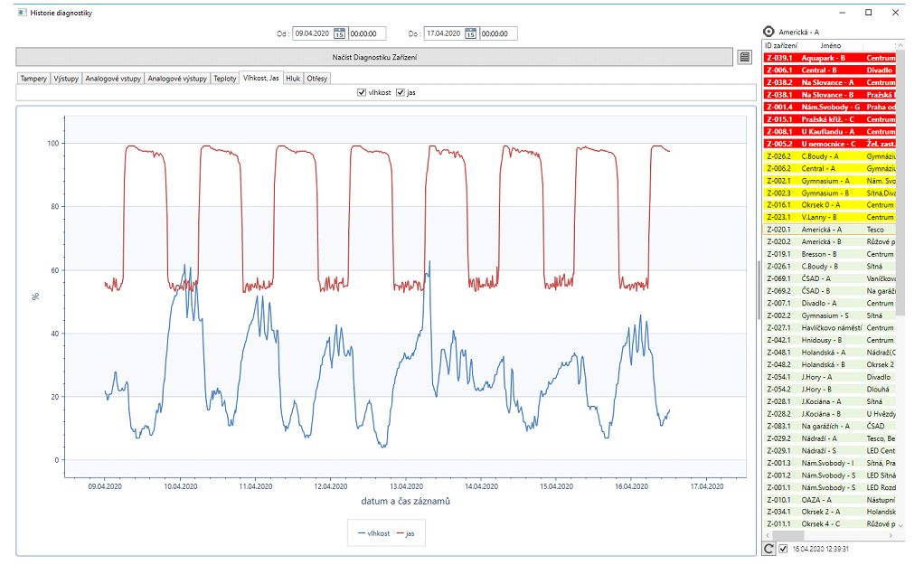Screen dimensions: 924x565
Task: Open the start date calendar picker
Action: [340, 33]
